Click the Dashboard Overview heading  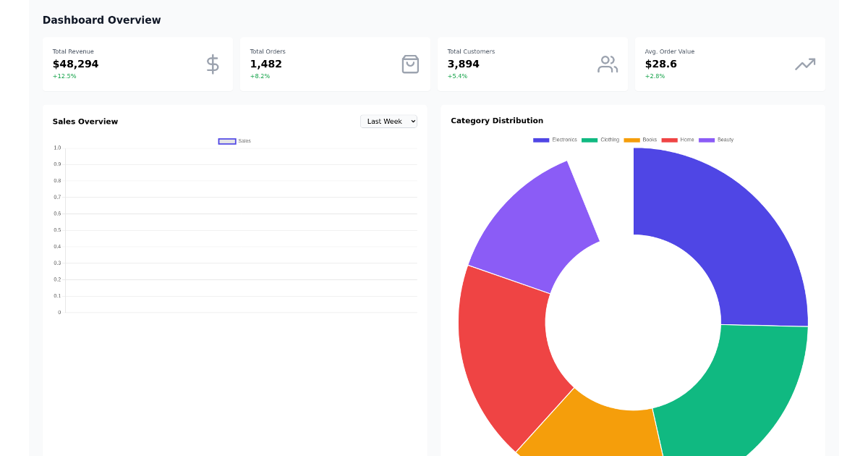101,20
